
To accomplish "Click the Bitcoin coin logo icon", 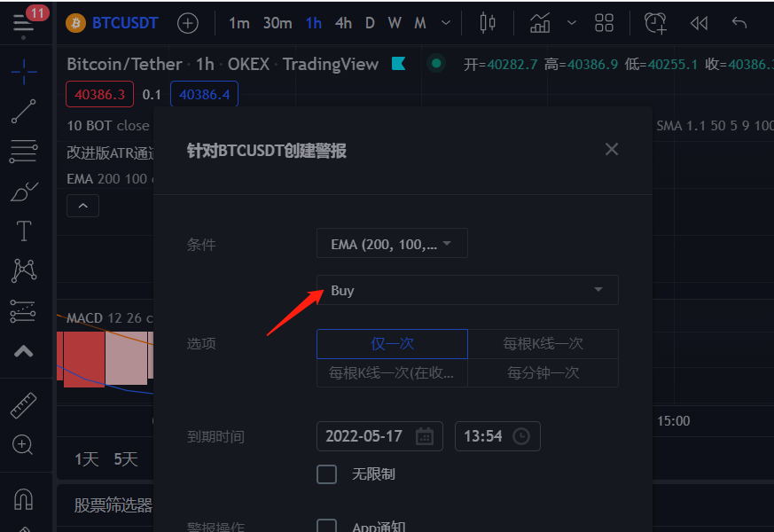I will point(75,23).
